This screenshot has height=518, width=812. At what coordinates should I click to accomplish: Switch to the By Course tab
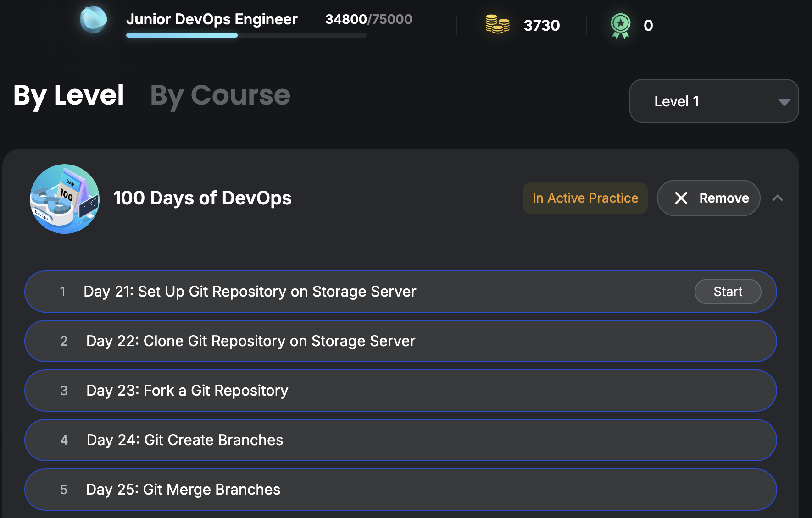click(x=220, y=95)
